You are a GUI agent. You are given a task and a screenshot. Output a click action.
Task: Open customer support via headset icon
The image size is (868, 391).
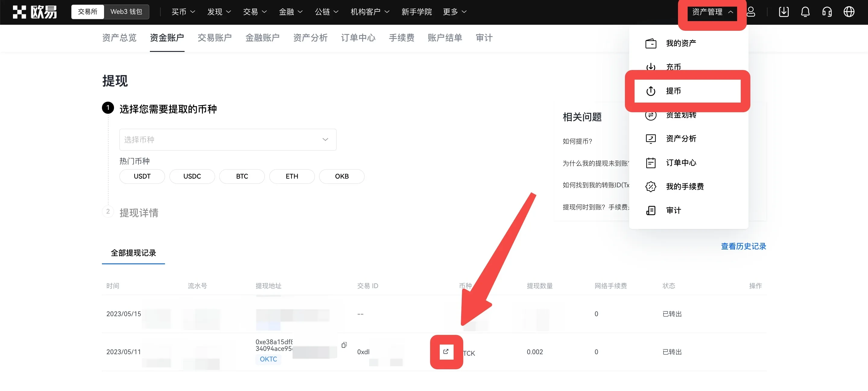(x=827, y=11)
